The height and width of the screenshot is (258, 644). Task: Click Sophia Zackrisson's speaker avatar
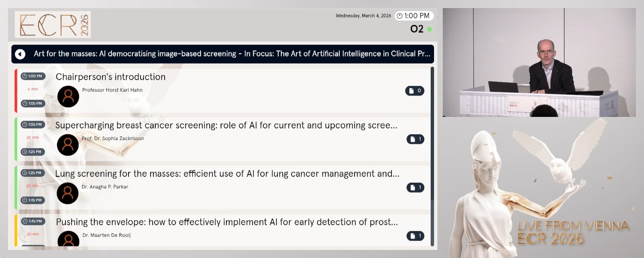tap(68, 145)
